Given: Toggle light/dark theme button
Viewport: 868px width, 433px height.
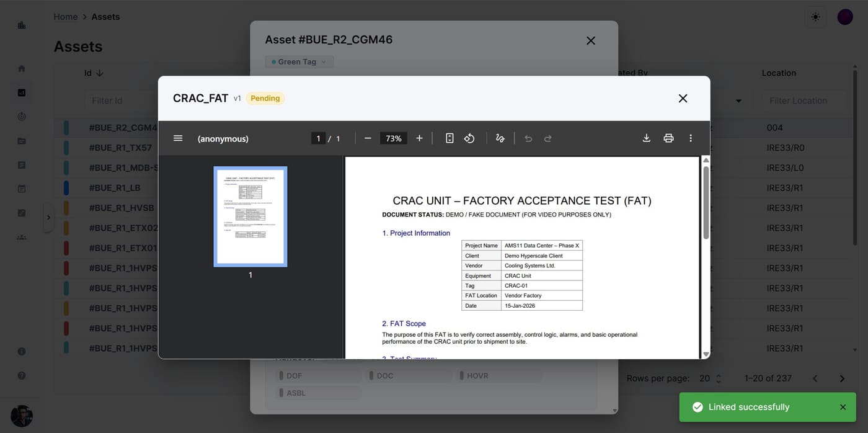Looking at the screenshot, I should click(815, 17).
